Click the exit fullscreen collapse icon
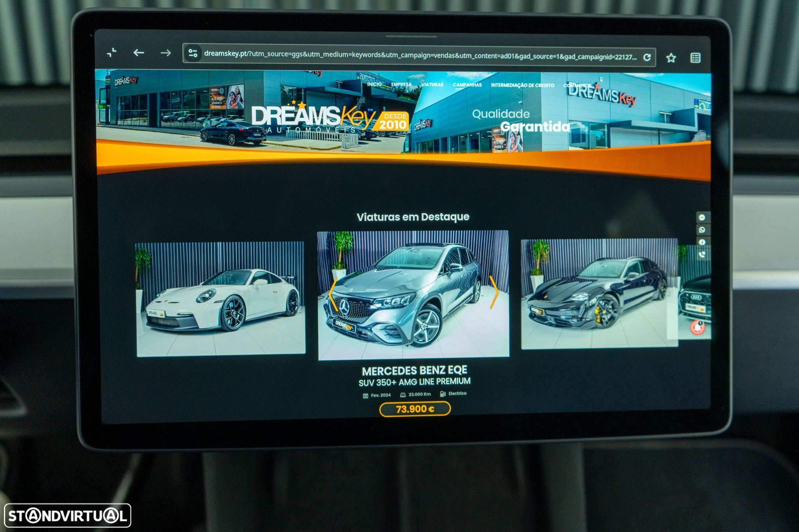The image size is (799, 532). tap(112, 52)
